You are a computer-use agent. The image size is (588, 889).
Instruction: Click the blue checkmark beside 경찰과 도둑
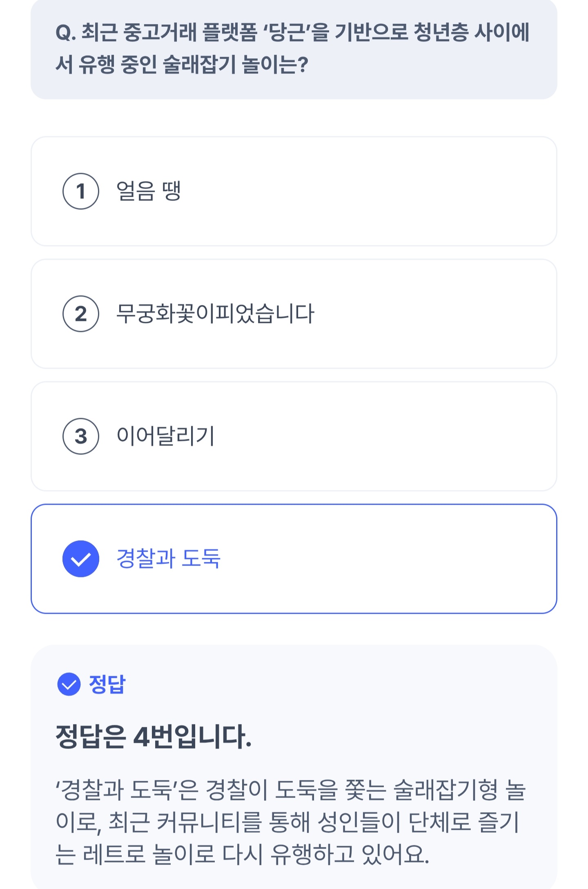81,559
